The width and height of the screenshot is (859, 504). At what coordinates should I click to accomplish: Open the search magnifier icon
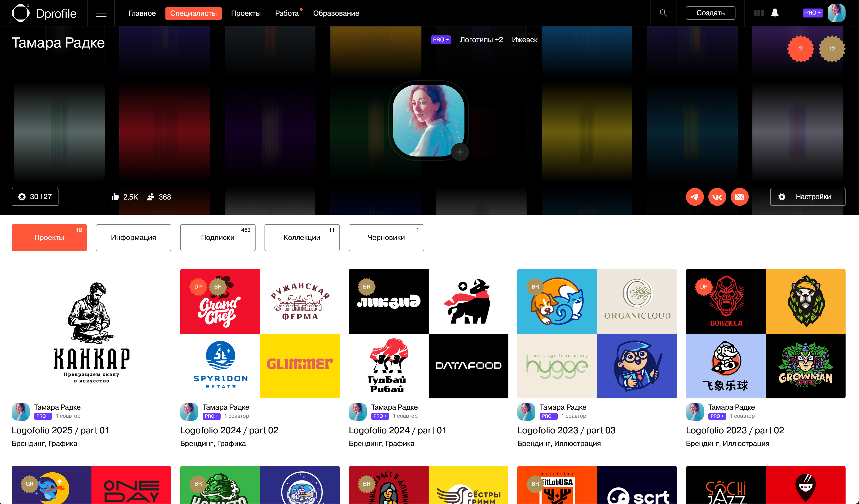click(x=663, y=13)
